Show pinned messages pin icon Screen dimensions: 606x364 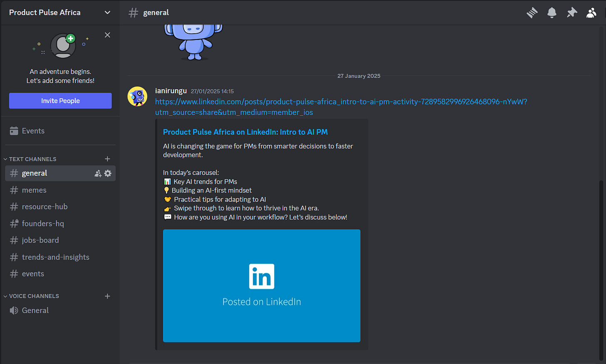[x=572, y=13]
